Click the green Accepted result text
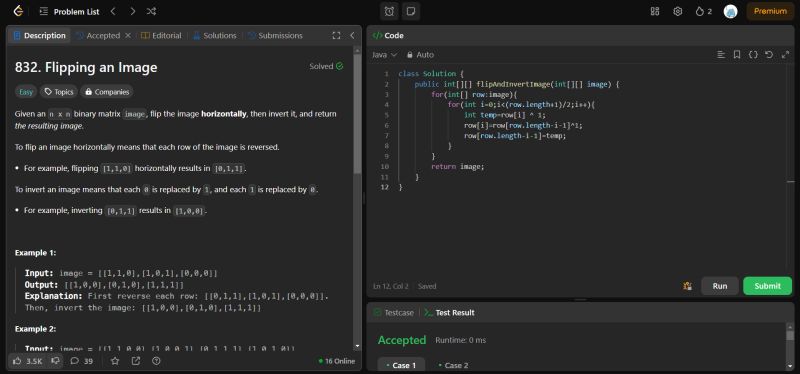 [x=402, y=340]
